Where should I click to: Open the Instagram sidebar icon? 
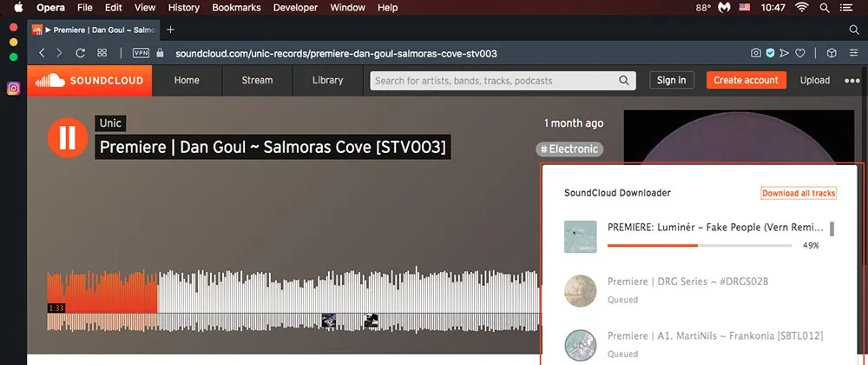13,88
